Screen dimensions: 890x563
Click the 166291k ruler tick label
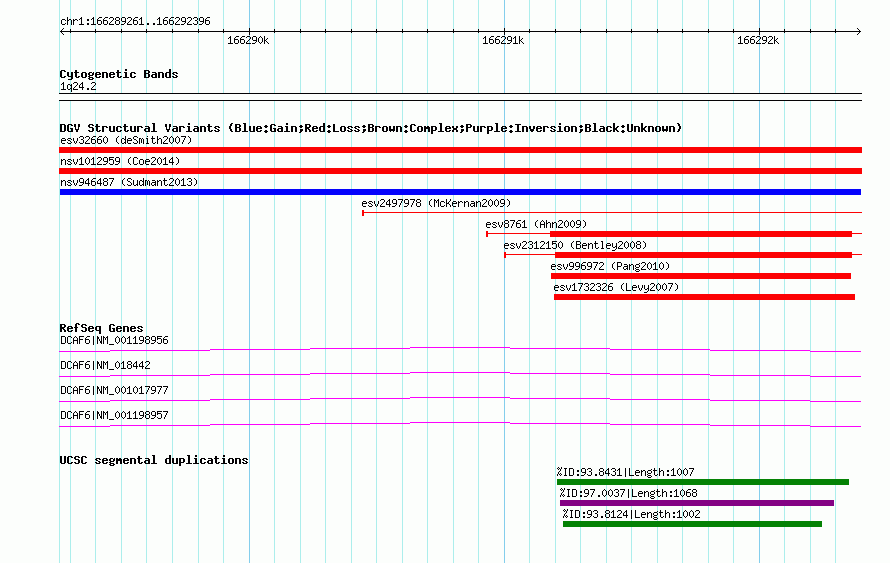click(503, 40)
